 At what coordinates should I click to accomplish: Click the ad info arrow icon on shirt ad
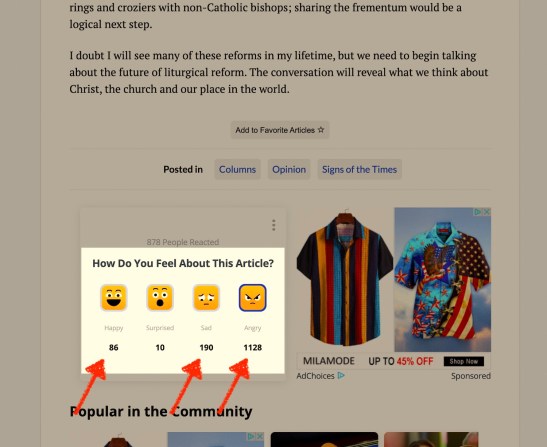click(x=478, y=212)
